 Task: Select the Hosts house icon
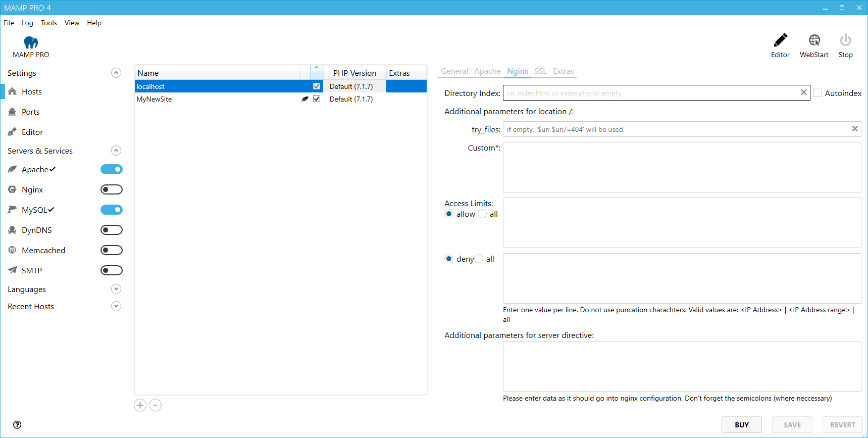[13, 91]
